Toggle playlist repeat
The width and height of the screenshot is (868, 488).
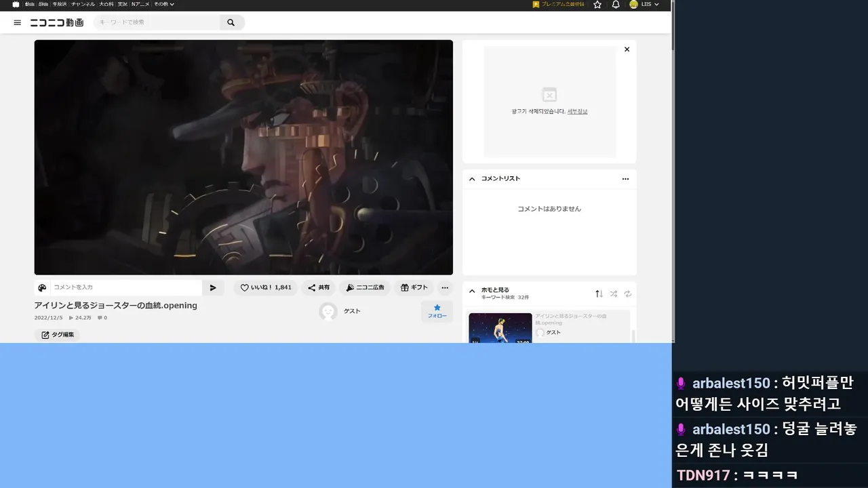[x=628, y=293]
